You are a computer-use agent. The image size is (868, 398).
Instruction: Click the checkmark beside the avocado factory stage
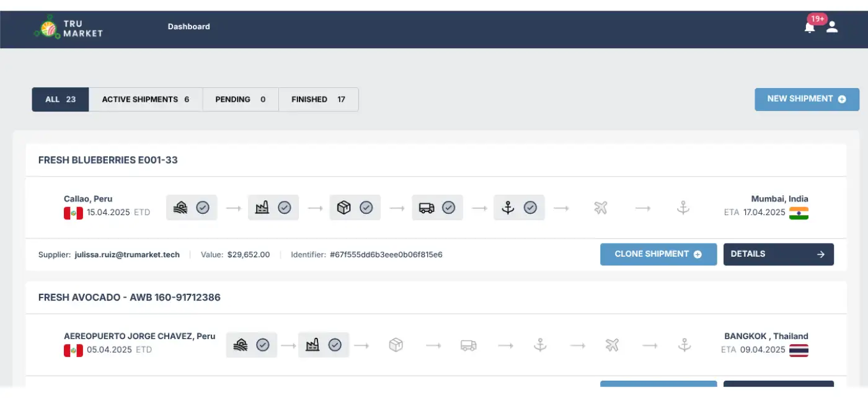pos(335,345)
